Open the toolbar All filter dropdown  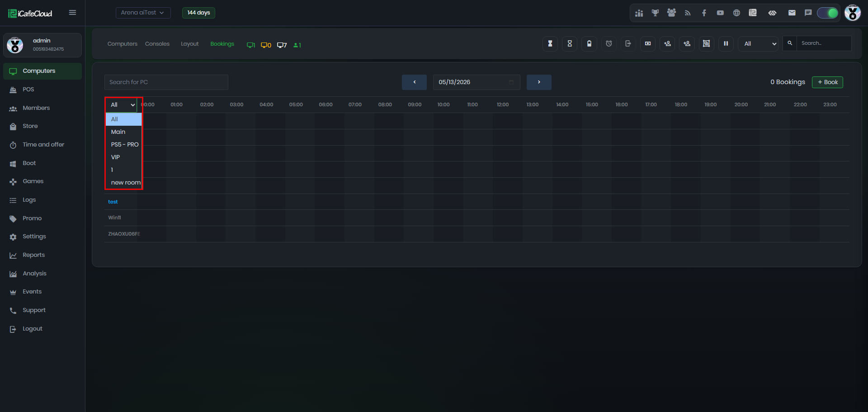pyautogui.click(x=758, y=43)
